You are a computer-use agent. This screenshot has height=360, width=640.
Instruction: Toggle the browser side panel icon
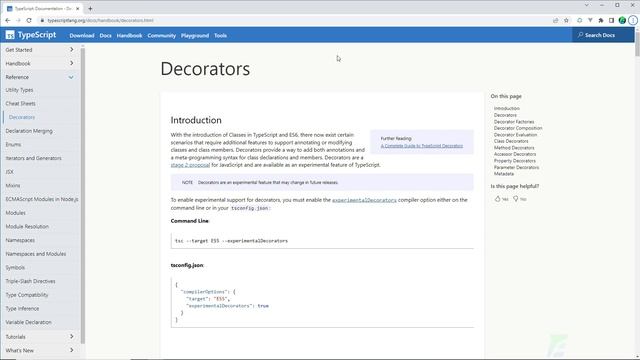click(611, 20)
